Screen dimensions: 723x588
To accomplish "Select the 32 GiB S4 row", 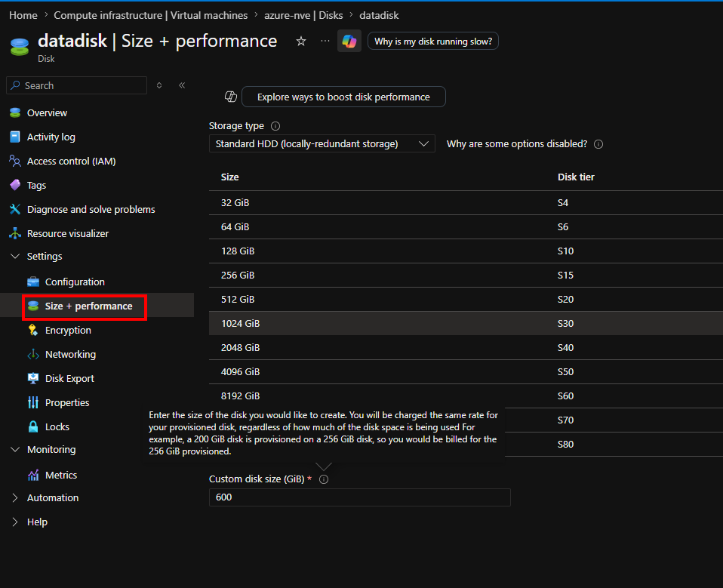I will [466, 202].
